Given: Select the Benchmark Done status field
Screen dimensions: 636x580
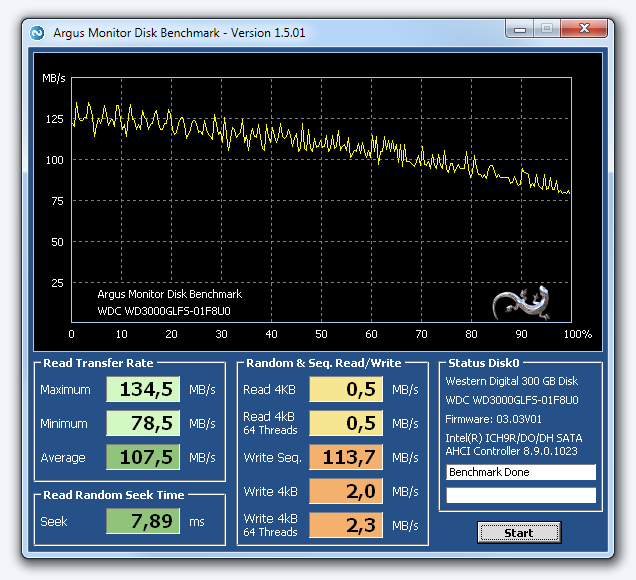Looking at the screenshot, I should tap(520, 472).
